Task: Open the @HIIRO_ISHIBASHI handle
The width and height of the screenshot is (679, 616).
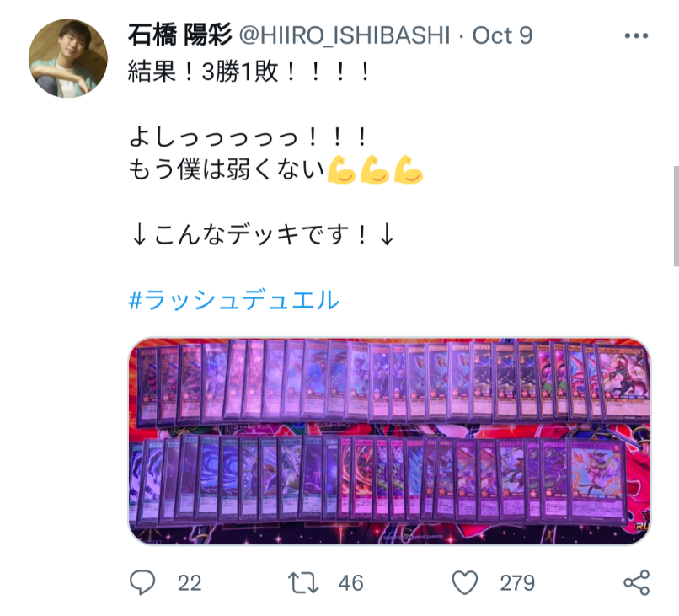Action: (x=345, y=35)
